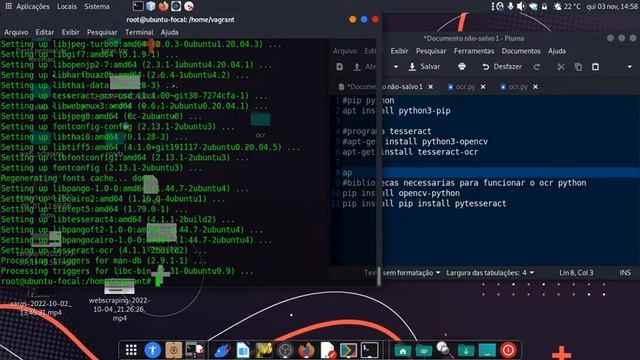640x360 pixels.
Task: Open the Editar menu in terminal
Action: pos(44,32)
